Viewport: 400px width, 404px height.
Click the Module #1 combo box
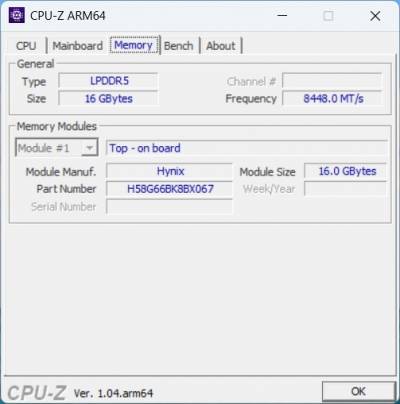pyautogui.click(x=57, y=148)
